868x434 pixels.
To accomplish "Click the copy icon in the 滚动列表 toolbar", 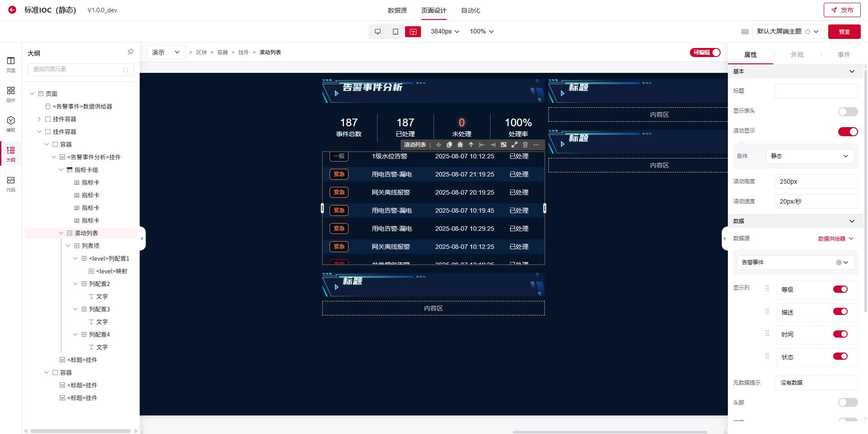I will click(x=449, y=145).
